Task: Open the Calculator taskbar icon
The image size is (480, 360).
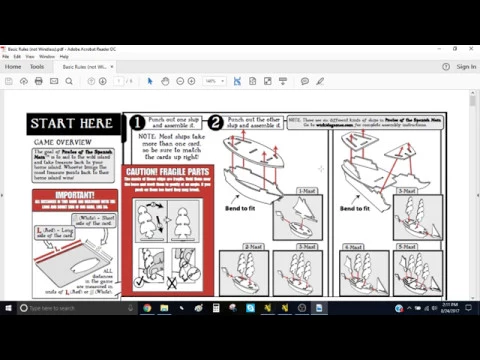Action: click(216, 308)
